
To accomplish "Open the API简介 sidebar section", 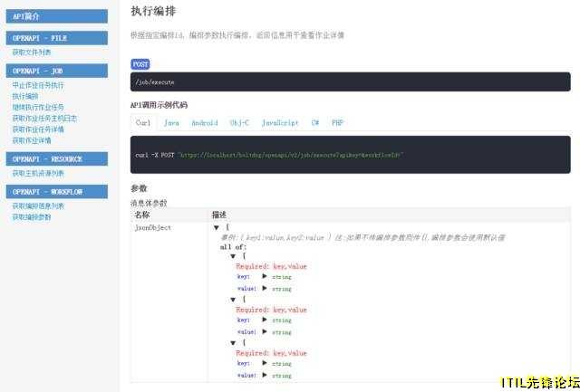I will (x=57, y=16).
